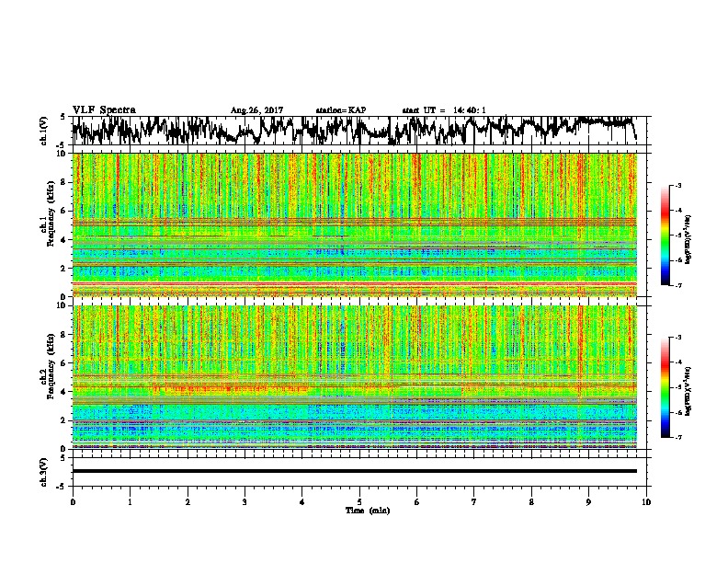Click the "-7" label on ch.1 color bar
This screenshot has height=563, width=728.
point(677,285)
